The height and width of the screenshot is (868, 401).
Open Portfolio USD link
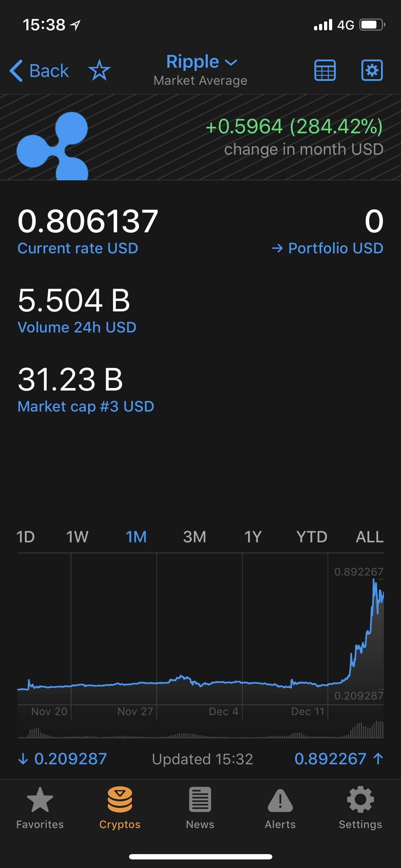pyautogui.click(x=327, y=248)
